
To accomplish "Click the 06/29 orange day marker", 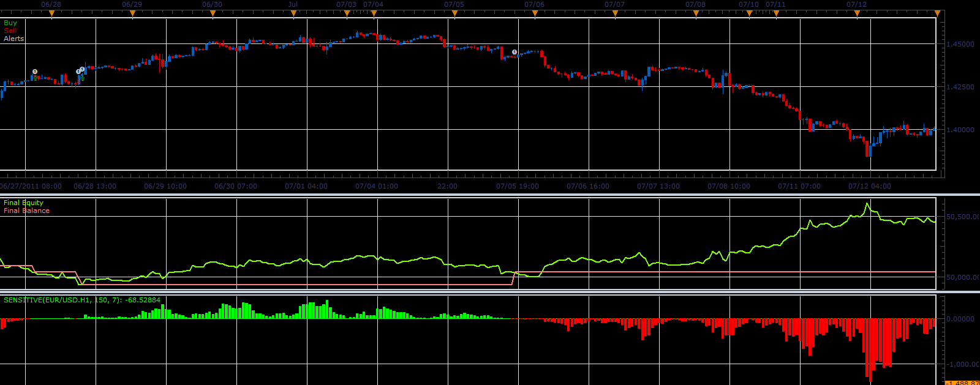I will pyautogui.click(x=132, y=13).
